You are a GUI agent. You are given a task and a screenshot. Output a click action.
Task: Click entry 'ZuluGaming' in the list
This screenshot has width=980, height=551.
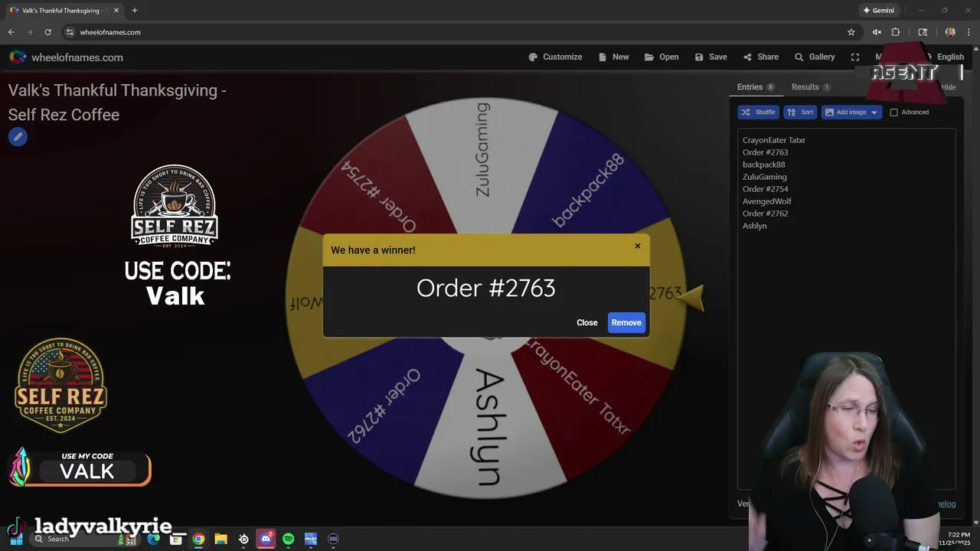click(x=764, y=177)
